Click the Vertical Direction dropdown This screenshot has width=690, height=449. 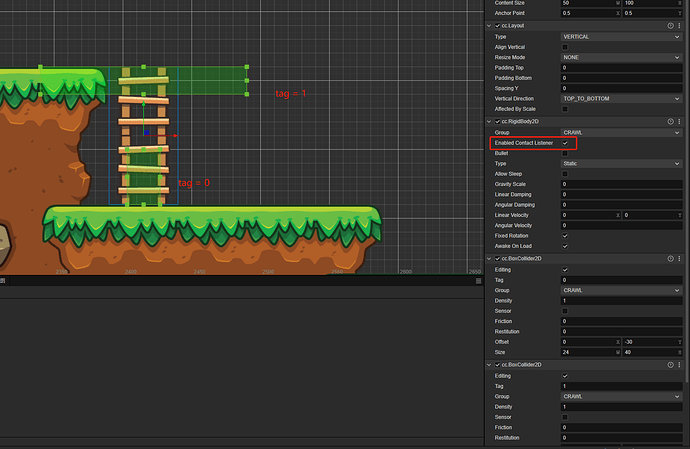(x=621, y=99)
